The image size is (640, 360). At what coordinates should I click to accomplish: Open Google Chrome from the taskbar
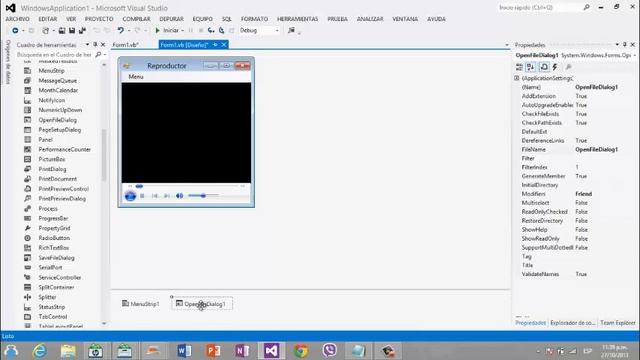(301, 351)
